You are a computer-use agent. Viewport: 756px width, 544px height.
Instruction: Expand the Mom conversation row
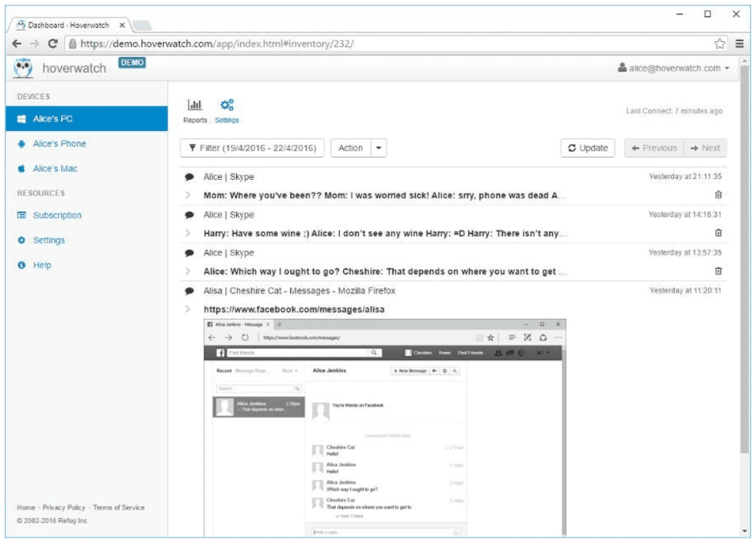pos(188,195)
